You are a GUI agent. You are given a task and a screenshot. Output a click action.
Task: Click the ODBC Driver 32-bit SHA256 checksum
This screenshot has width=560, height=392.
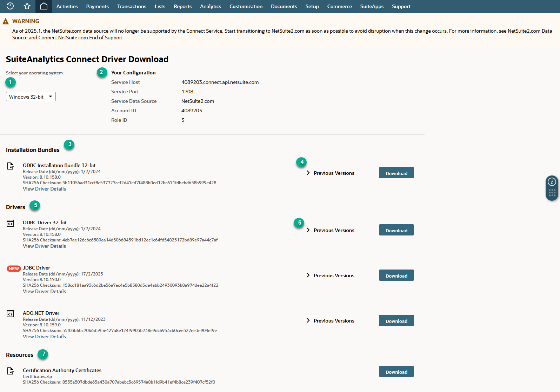point(120,240)
